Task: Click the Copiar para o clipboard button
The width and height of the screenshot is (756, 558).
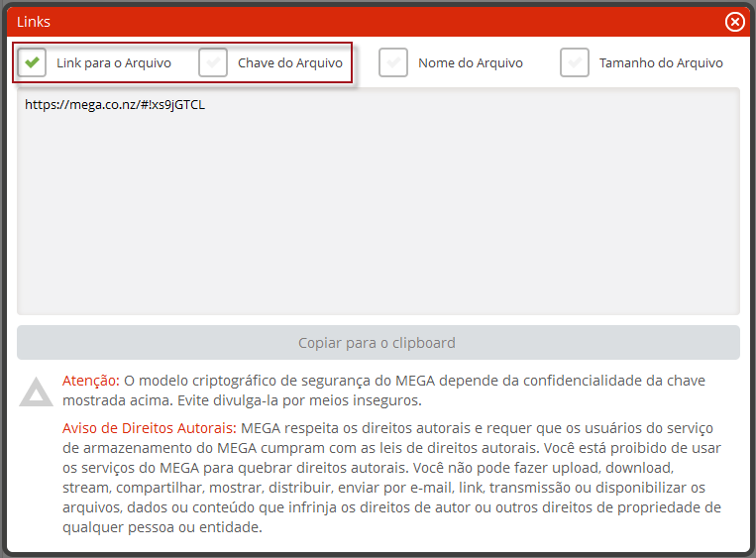Action: pos(378,343)
